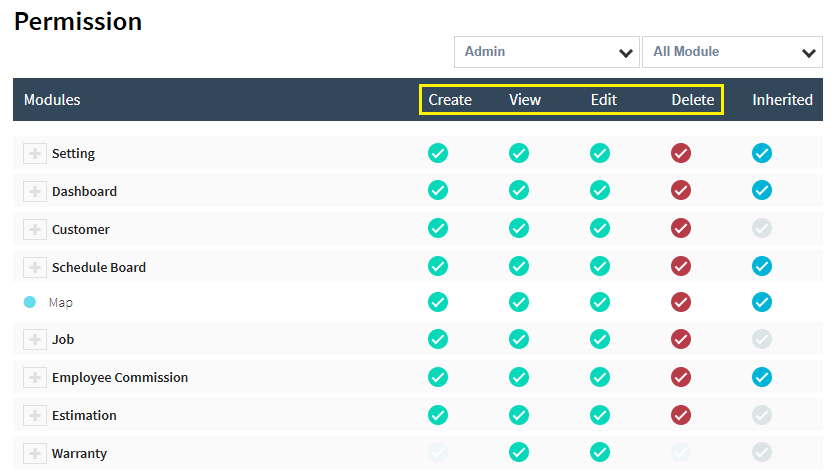The image size is (834, 474).
Task: Disable Inherited checkbox for Setting row
Action: pyautogui.click(x=762, y=153)
